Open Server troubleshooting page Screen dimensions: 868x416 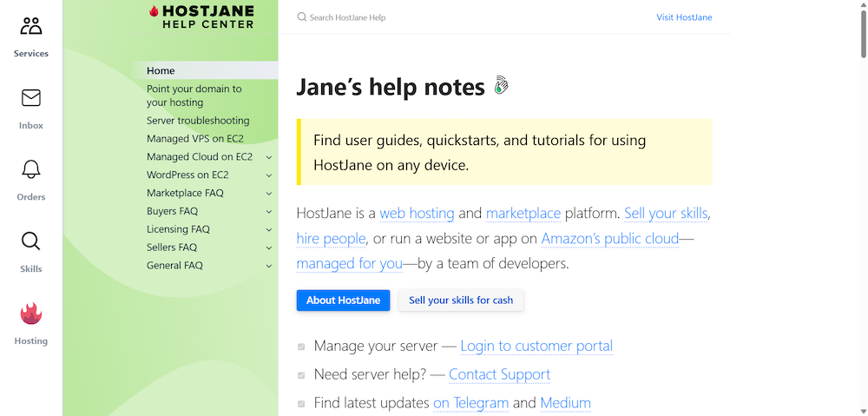(198, 120)
